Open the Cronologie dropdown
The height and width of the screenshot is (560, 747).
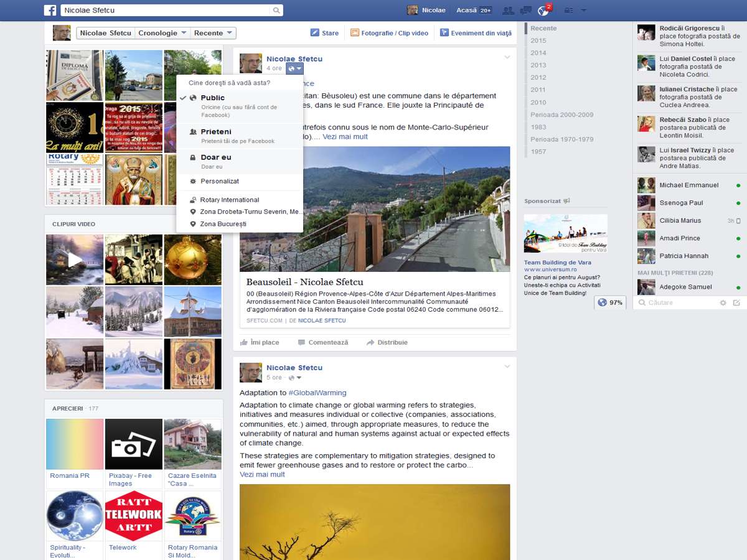point(162,33)
